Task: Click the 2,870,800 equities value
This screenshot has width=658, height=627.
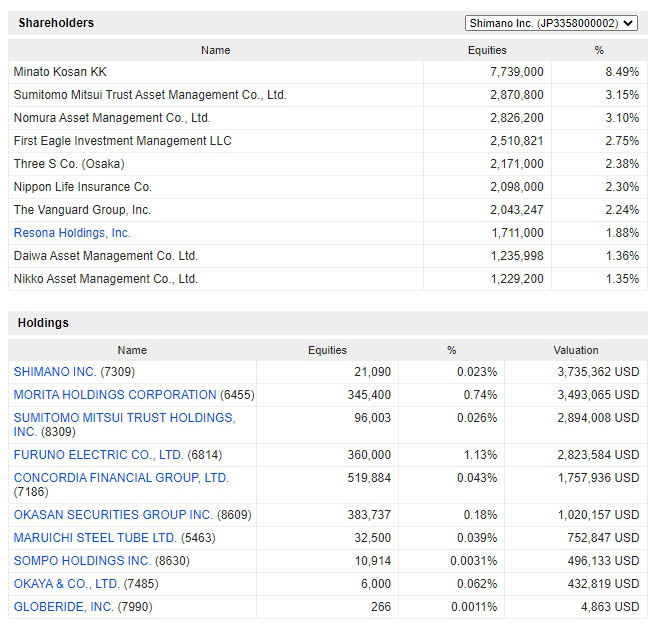Action: [517, 95]
